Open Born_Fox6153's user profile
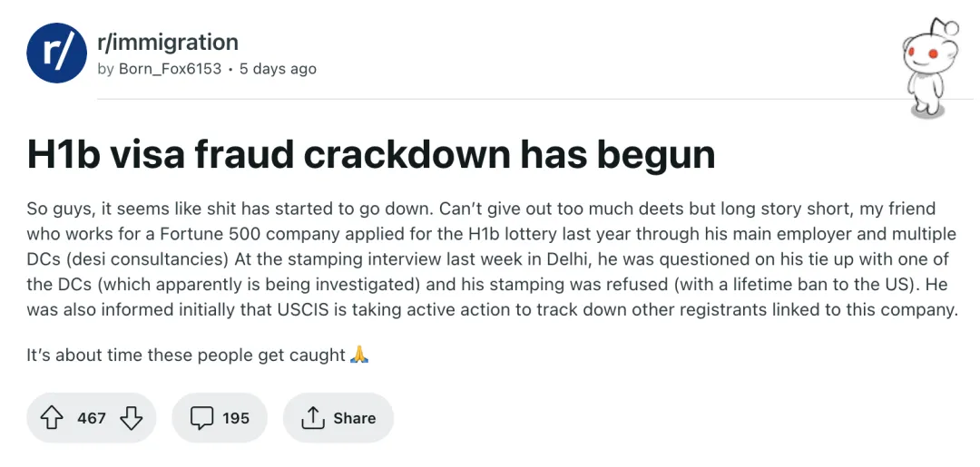Screen dimensions: 980x467 pos(170,69)
